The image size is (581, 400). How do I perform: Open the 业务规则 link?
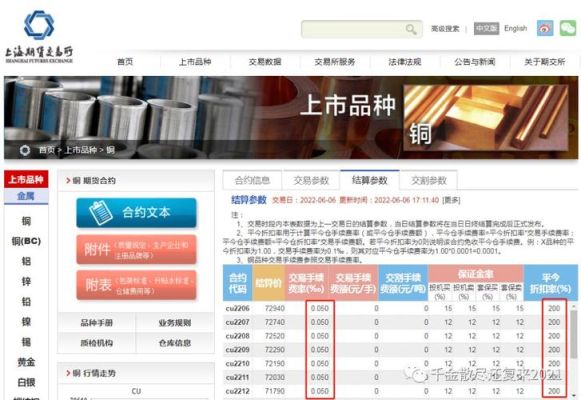(x=175, y=323)
